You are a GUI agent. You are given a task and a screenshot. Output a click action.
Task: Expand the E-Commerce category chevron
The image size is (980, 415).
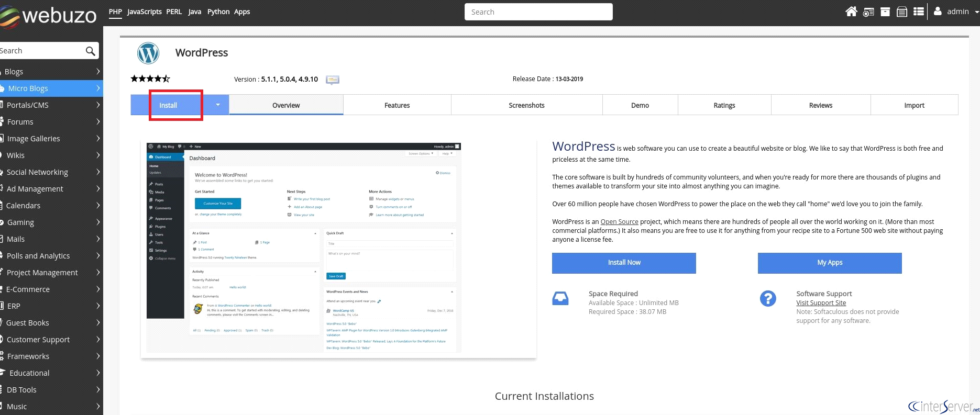click(x=98, y=289)
